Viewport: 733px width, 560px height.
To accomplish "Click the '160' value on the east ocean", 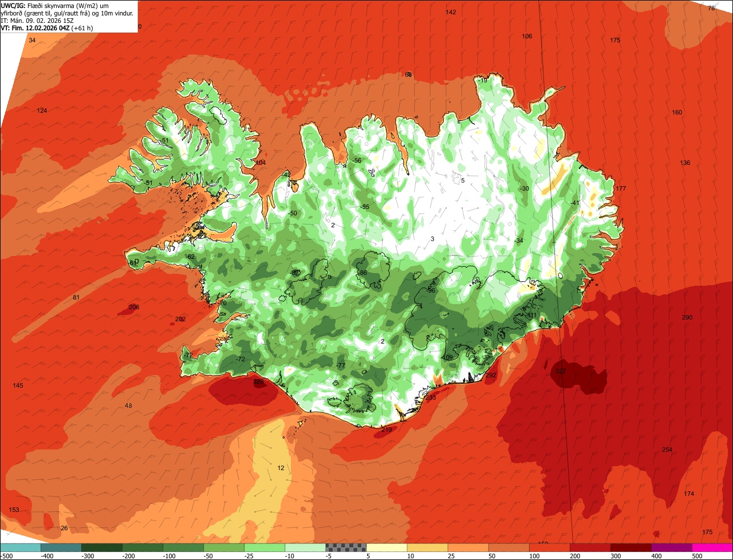I will [677, 112].
